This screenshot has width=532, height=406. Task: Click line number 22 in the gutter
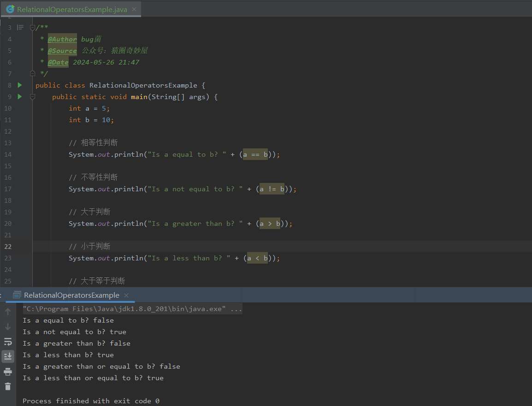tap(8, 247)
